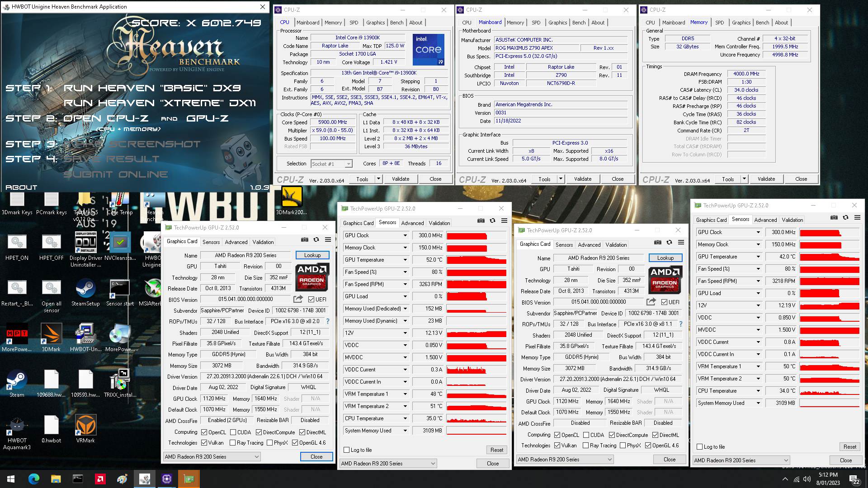
Task: Open the 3Dmark Keys desktop file
Action: [x=17, y=203]
